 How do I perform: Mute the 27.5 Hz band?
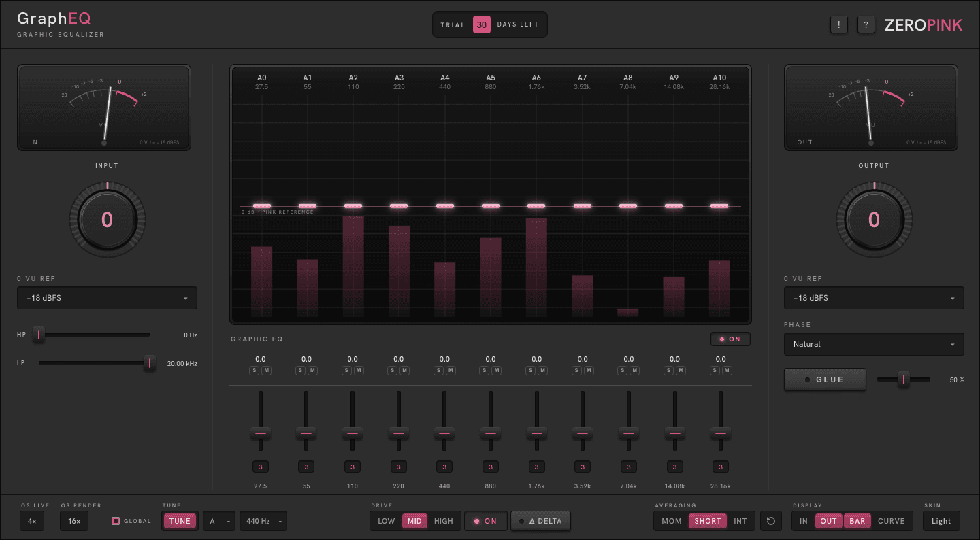266,371
